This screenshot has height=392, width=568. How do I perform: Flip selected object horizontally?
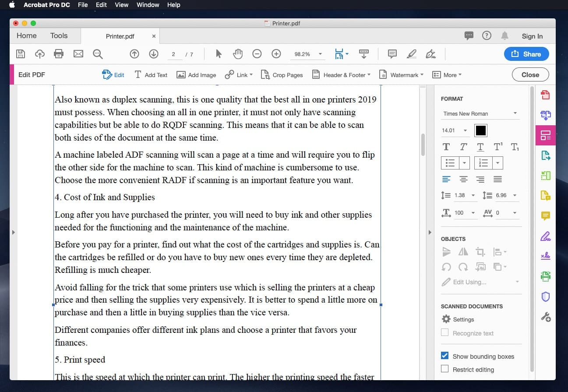(463, 252)
